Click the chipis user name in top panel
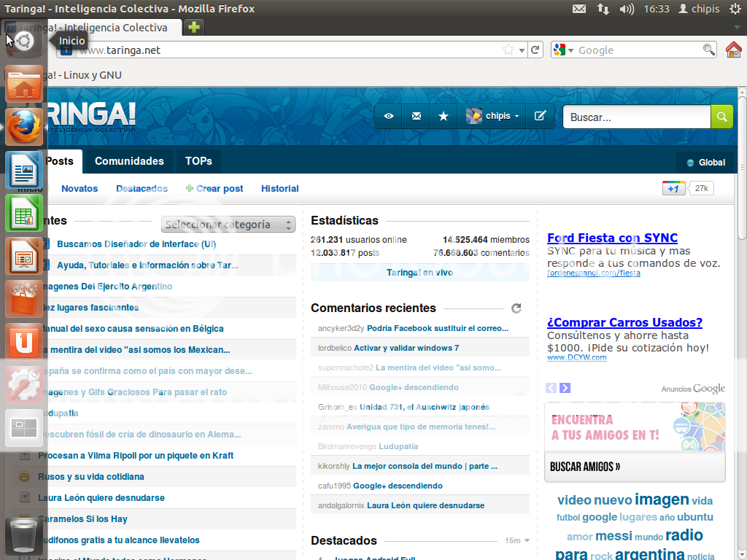This screenshot has height=560, width=747. coord(699,9)
